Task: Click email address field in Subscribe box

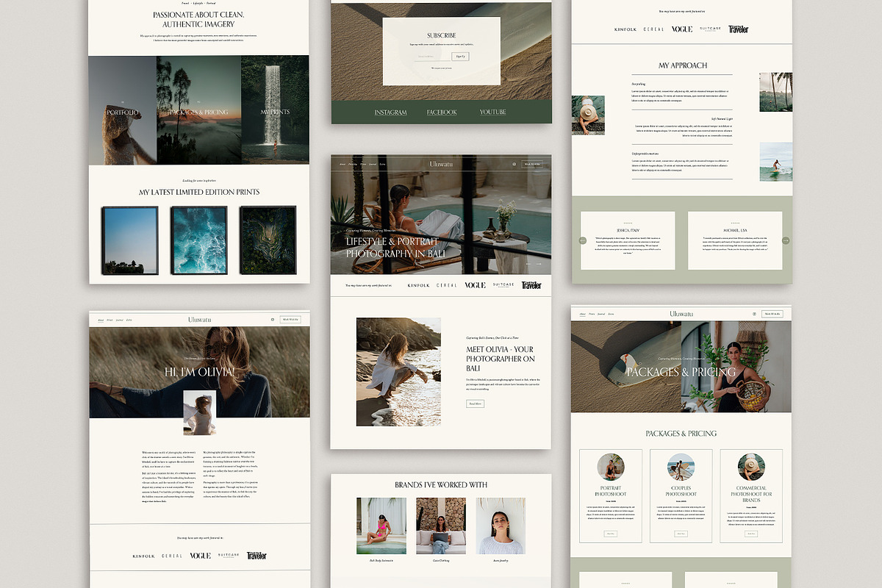Action: click(x=431, y=57)
